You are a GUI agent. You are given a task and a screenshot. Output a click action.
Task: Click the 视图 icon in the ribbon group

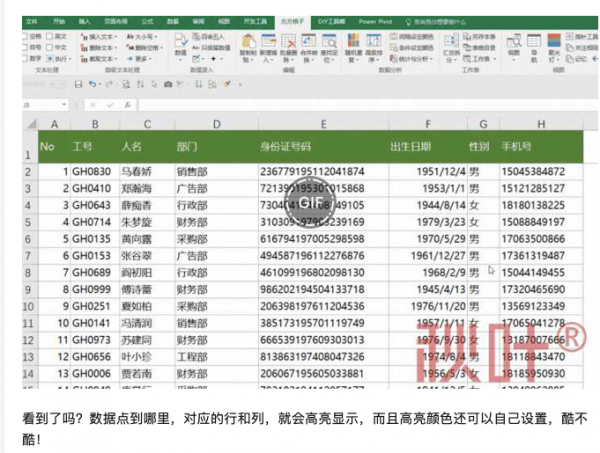click(x=514, y=41)
